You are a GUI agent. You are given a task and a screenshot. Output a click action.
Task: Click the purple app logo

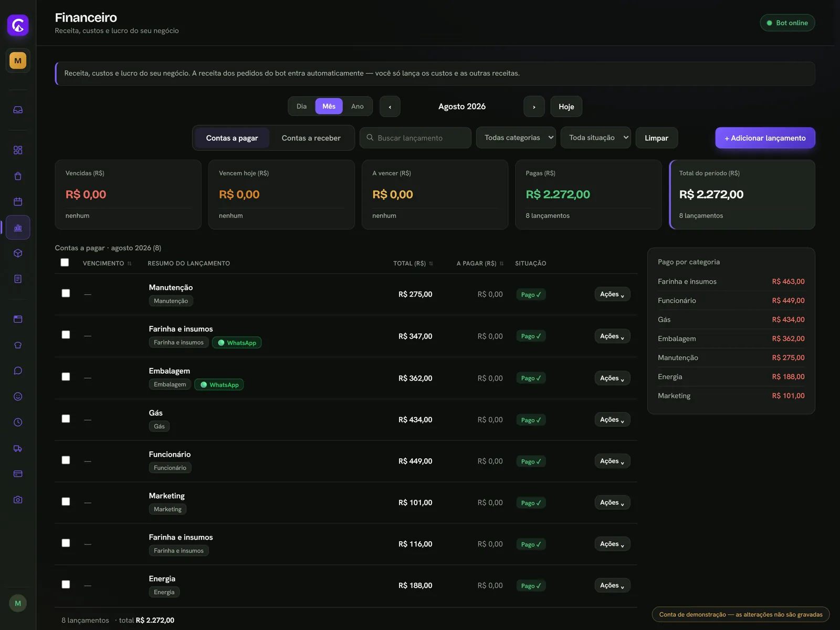(x=18, y=25)
